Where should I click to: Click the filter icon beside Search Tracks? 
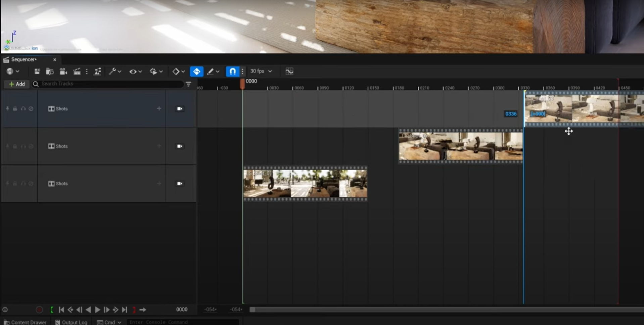[188, 84]
